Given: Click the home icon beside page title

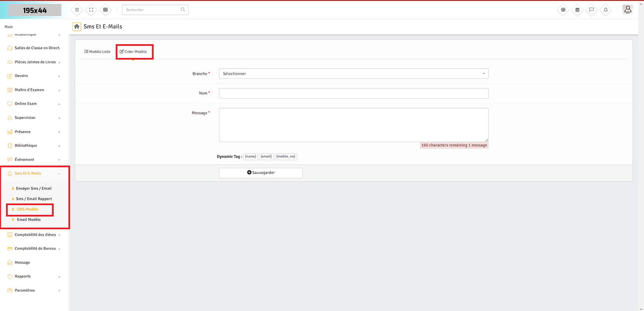Looking at the screenshot, I should point(76,27).
